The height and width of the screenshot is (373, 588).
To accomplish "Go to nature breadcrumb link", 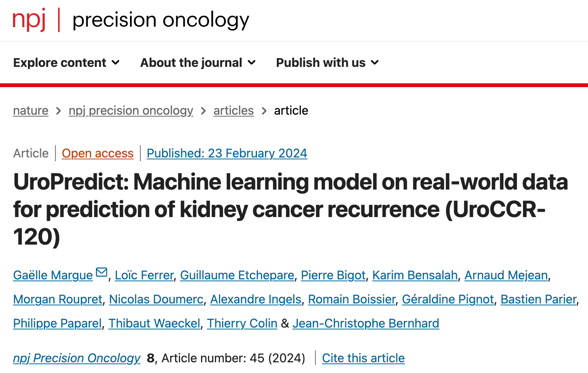I will pyautogui.click(x=31, y=110).
